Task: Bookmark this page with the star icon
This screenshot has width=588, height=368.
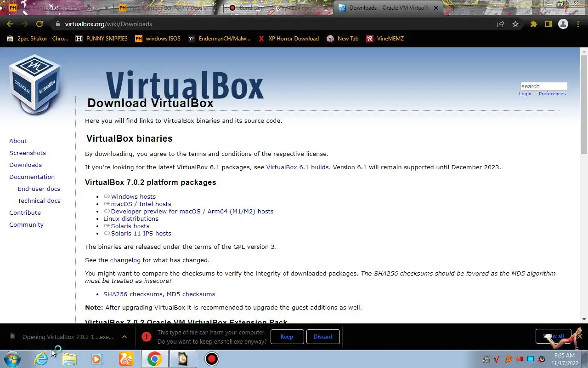Action: [515, 24]
